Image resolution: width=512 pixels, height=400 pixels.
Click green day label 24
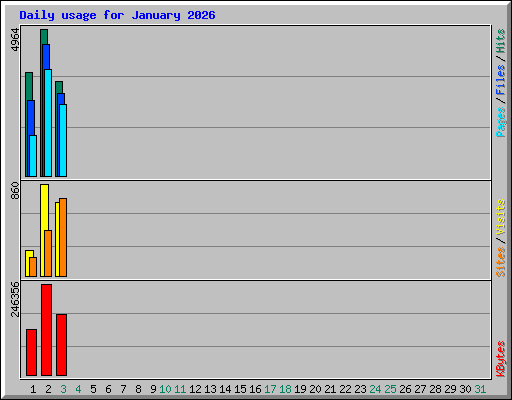point(375,389)
